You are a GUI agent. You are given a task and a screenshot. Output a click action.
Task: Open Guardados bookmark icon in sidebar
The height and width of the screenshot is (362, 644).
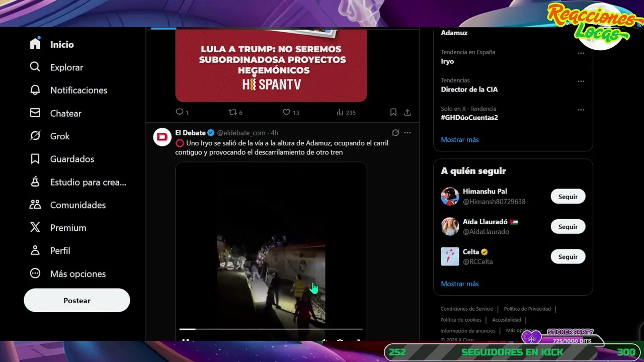35,159
